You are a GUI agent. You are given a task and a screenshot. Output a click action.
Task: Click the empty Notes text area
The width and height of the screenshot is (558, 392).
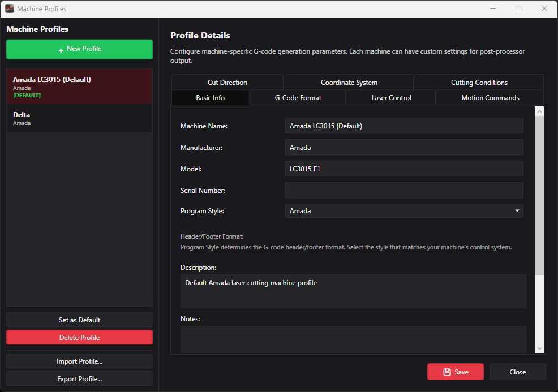pyautogui.click(x=353, y=339)
